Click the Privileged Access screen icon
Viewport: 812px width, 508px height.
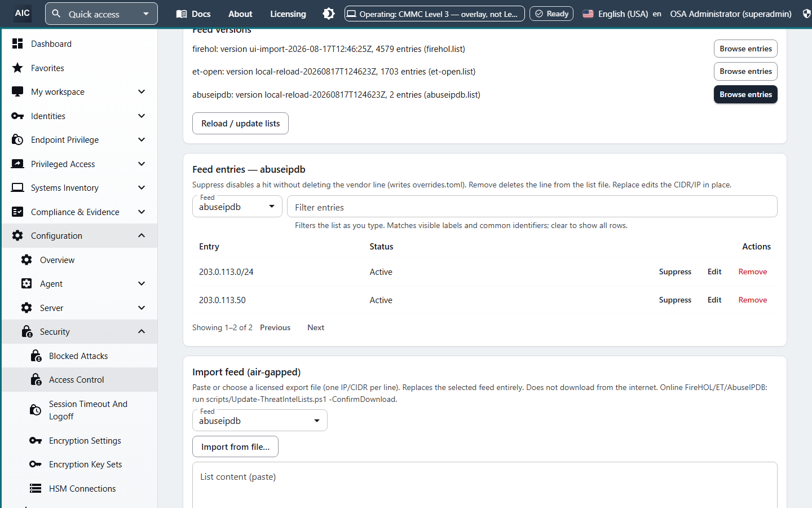point(17,164)
